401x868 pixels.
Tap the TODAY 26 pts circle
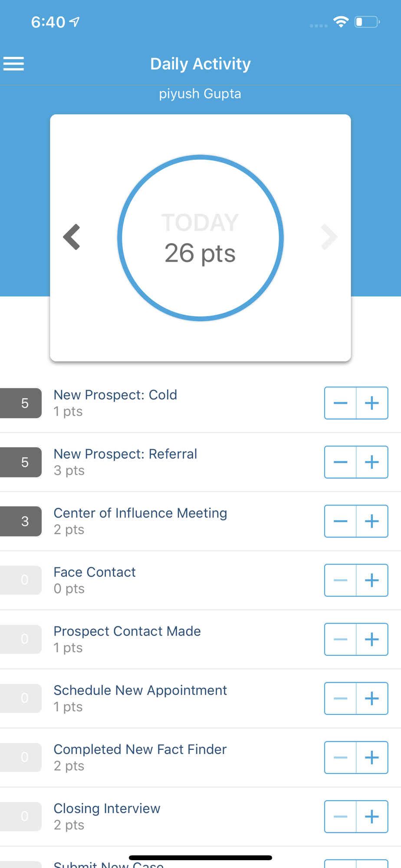point(200,238)
